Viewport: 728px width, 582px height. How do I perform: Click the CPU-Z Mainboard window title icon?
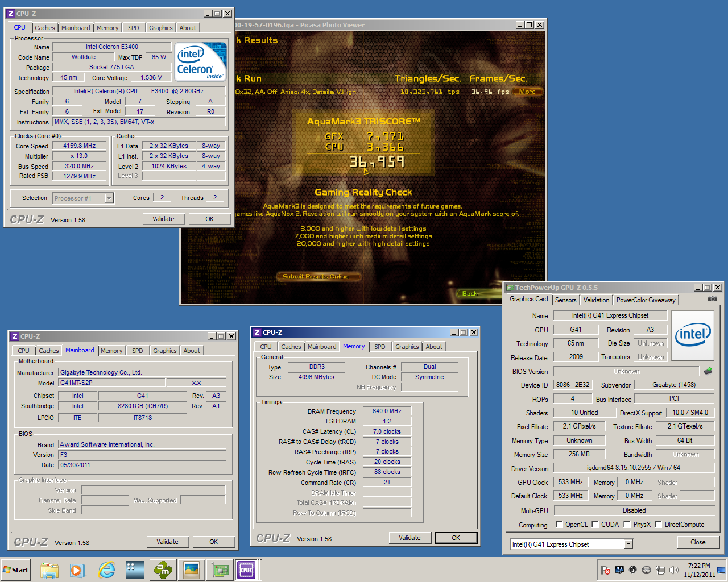pyautogui.click(x=15, y=336)
